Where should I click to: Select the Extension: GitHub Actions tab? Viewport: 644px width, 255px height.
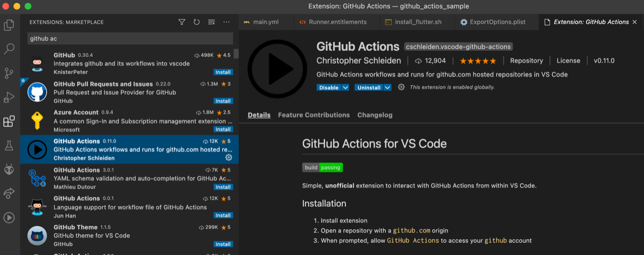pos(591,22)
